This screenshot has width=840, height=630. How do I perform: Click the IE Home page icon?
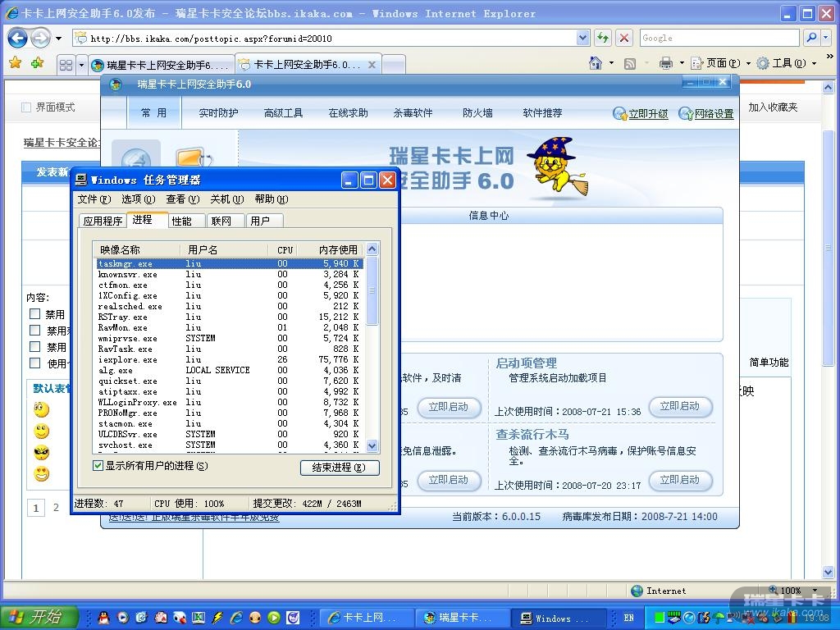click(x=596, y=63)
